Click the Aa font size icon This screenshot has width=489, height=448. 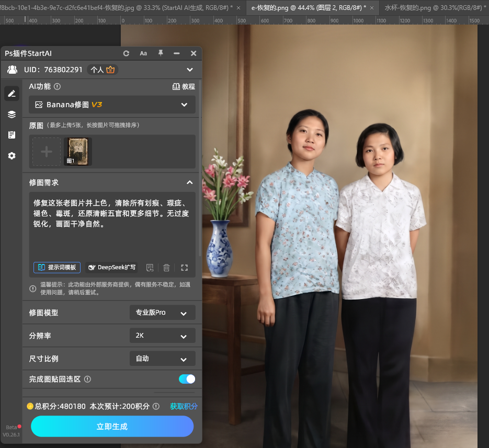[143, 53]
